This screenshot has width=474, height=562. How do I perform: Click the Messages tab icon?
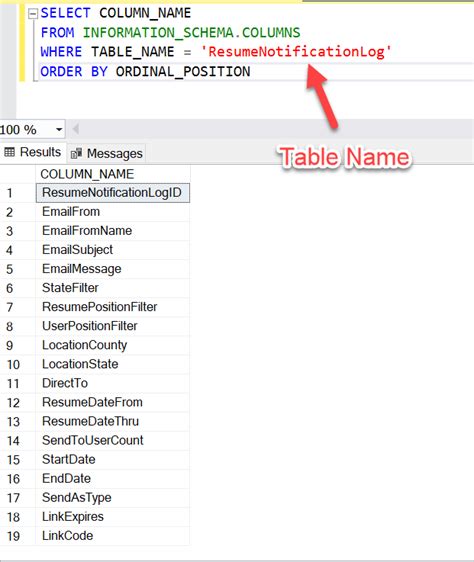[76, 154]
